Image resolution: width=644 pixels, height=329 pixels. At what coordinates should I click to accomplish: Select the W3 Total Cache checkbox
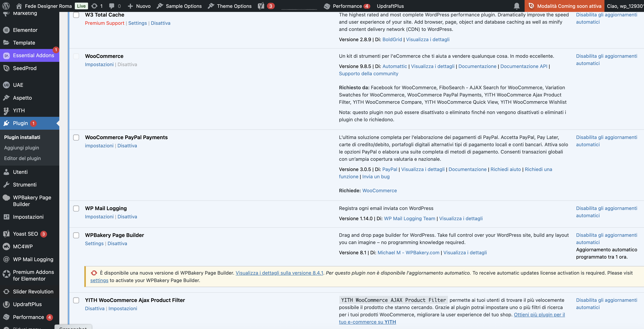point(76,15)
